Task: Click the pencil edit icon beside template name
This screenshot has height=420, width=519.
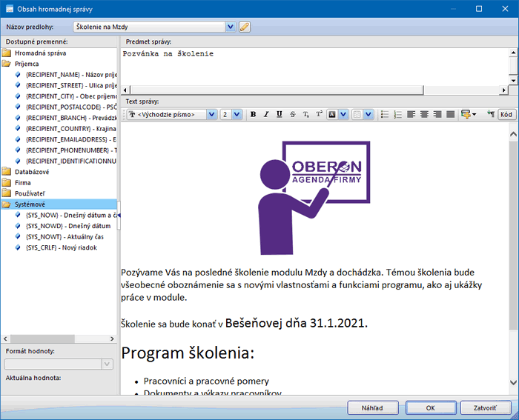Action: pyautogui.click(x=245, y=27)
